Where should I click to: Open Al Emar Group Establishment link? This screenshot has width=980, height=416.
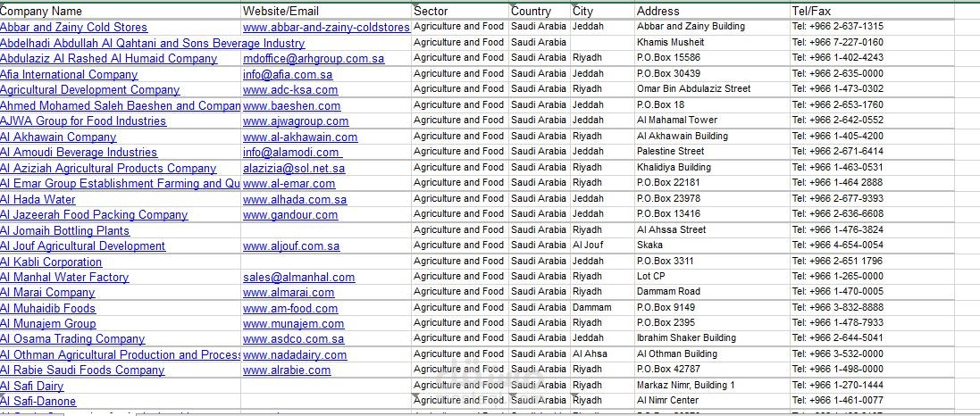[120, 184]
